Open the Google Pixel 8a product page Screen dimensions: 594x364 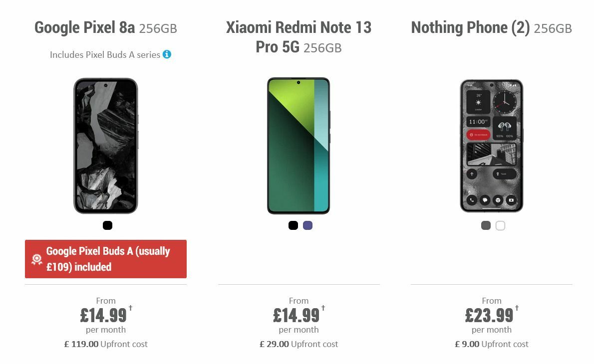105,27
